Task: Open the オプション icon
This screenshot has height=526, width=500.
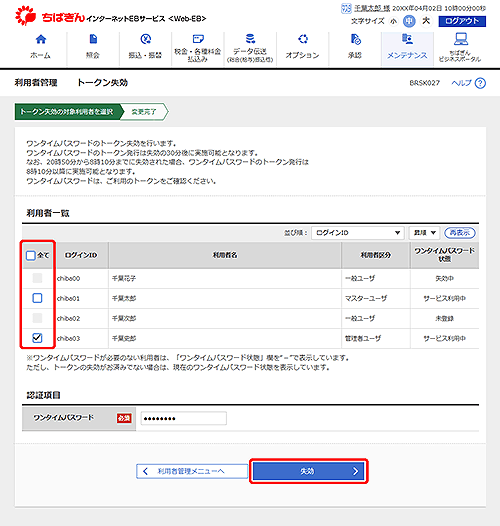Action: pyautogui.click(x=303, y=39)
